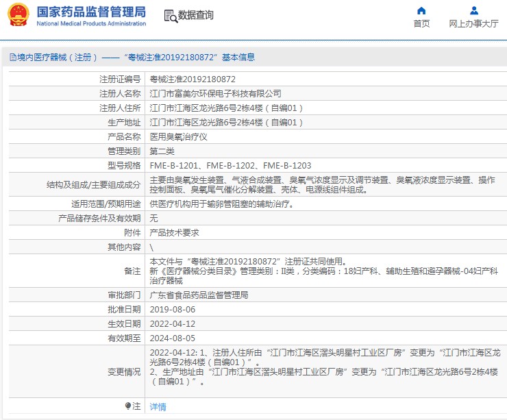
Task: Click the bulb icon beside 注 label
Action: [127, 406]
